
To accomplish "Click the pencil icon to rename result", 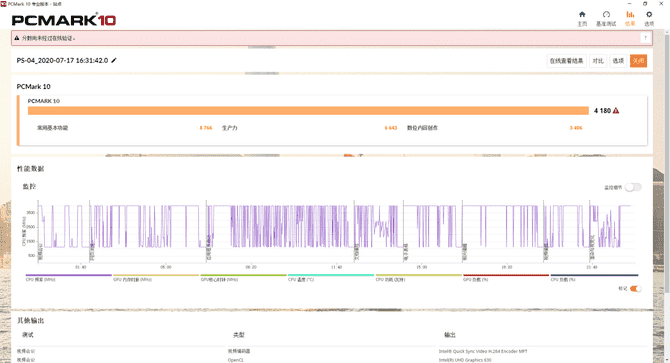I will tap(114, 61).
